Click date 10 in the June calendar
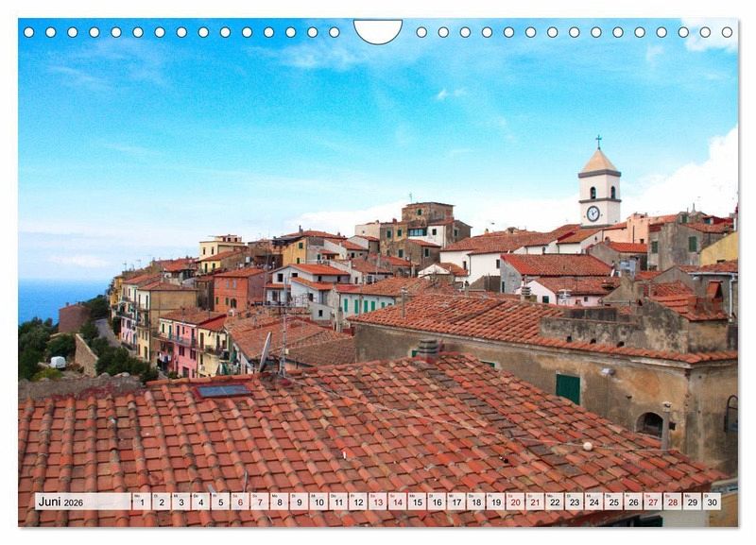 pyautogui.click(x=318, y=502)
